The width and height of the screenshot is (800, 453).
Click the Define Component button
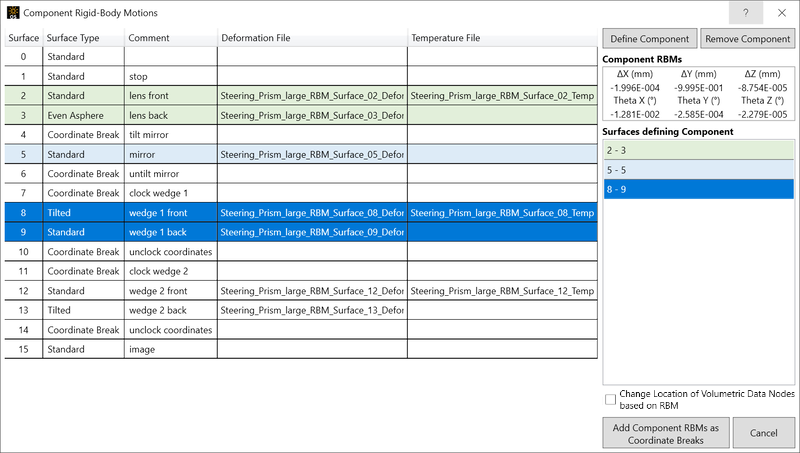point(649,39)
